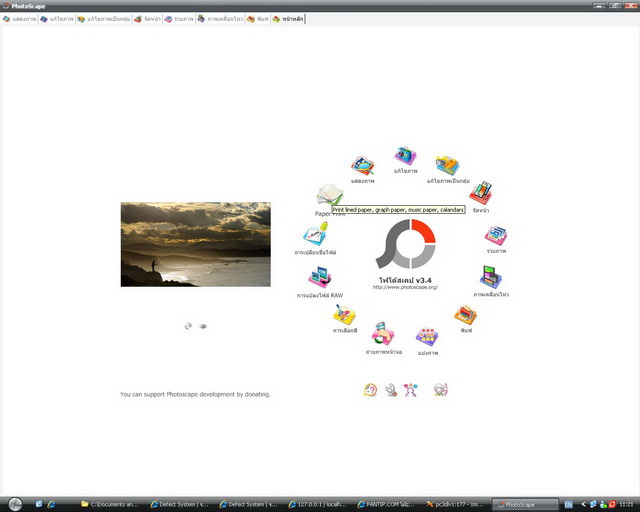Screen dimensions: 640x512
Task: Click the donating support text link
Action: [x=195, y=394]
